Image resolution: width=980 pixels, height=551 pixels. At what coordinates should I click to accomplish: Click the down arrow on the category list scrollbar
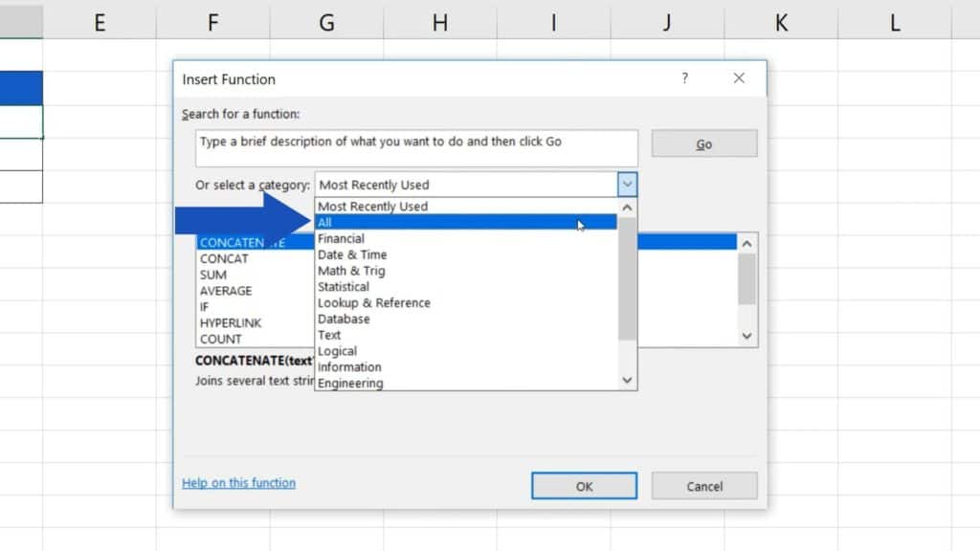[627, 380]
